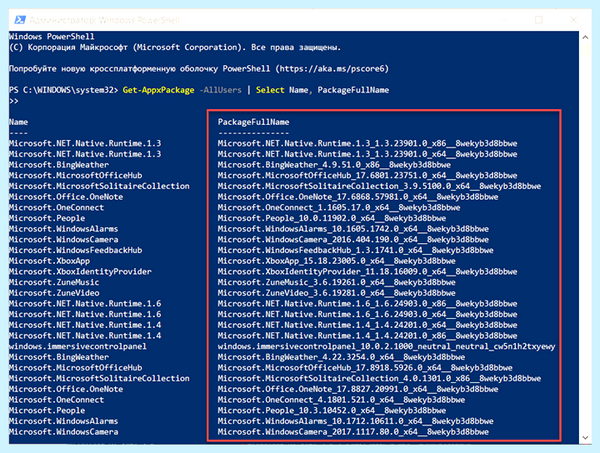
Task: Click Microsoft.WindowsFeedbackHub in Name column
Action: click(76, 251)
